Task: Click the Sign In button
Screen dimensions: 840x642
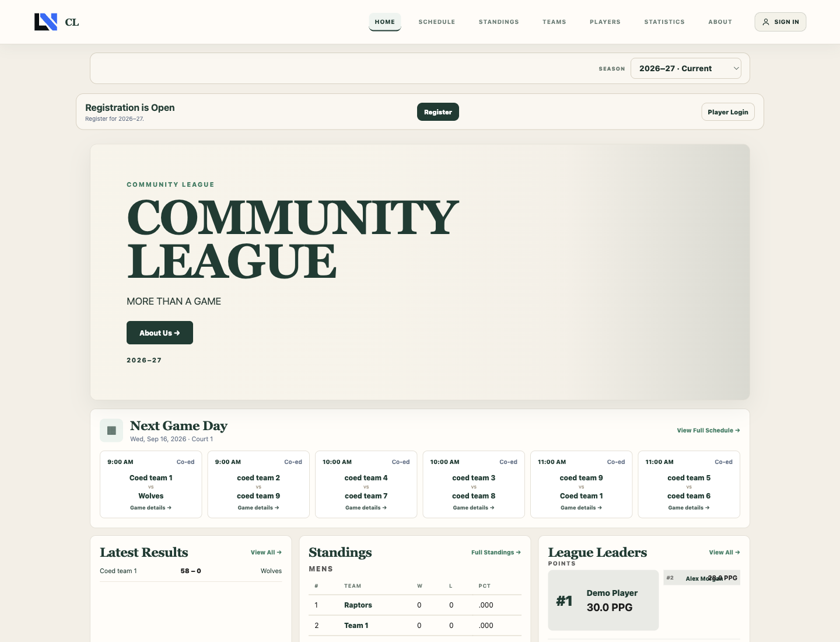Action: (780, 22)
